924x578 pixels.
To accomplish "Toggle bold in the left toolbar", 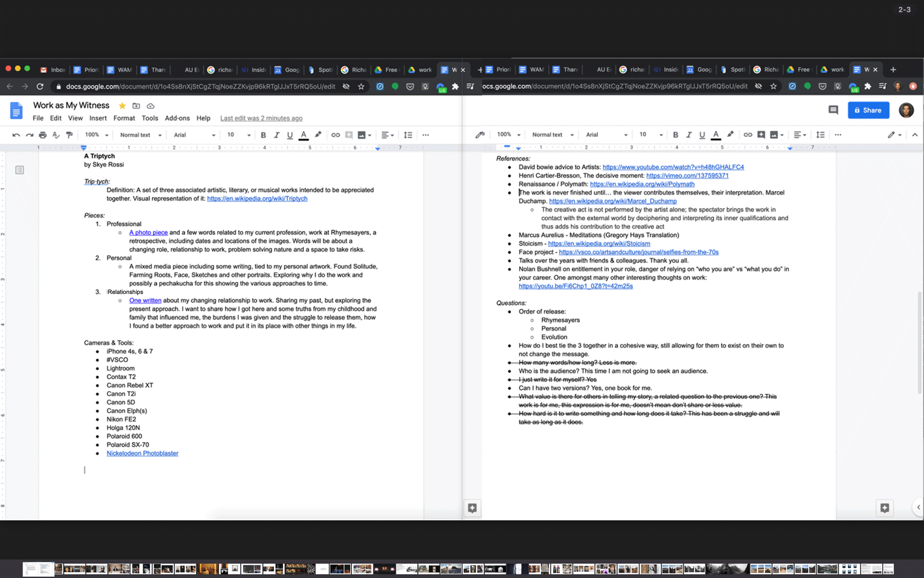I will coord(263,135).
